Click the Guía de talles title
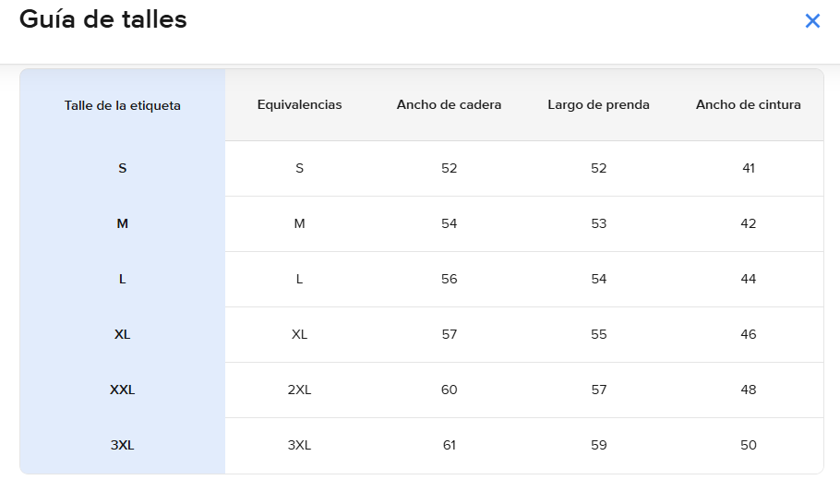 [102, 19]
